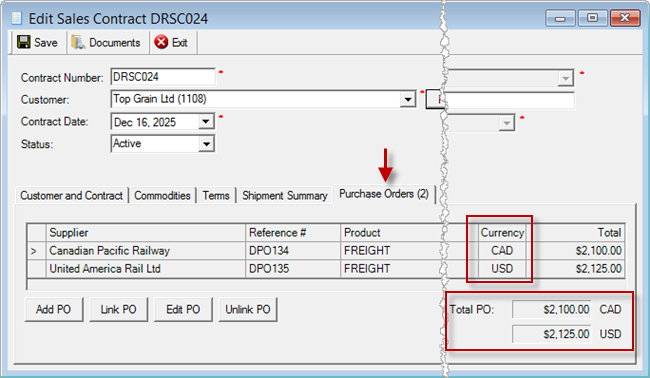Click the Total PO CAD amount field
Image resolution: width=650 pixels, height=378 pixels.
(552, 309)
